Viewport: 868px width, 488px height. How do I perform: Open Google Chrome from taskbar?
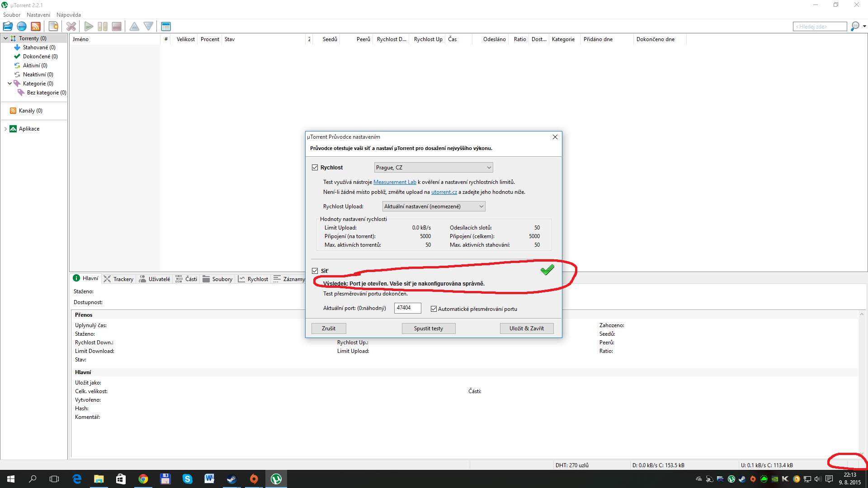pyautogui.click(x=143, y=479)
